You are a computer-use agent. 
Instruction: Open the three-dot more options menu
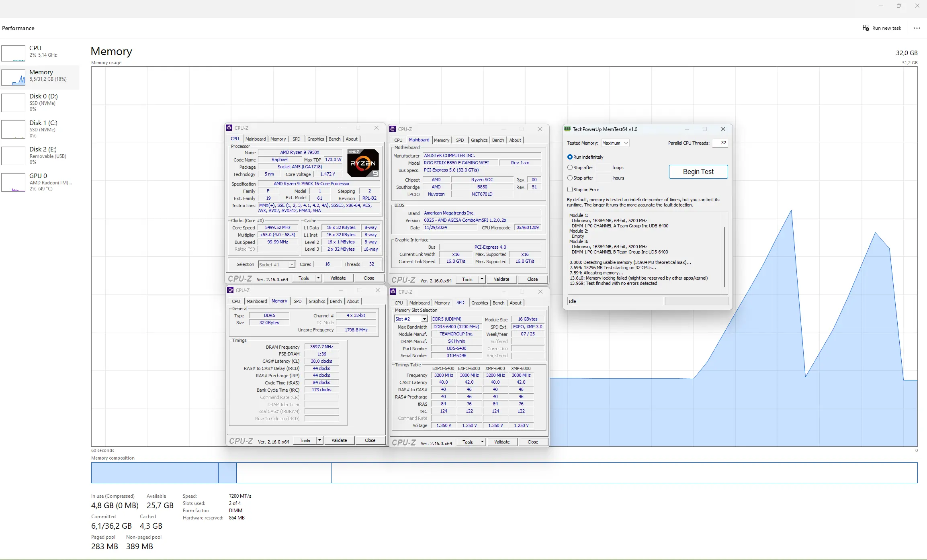coord(917,28)
